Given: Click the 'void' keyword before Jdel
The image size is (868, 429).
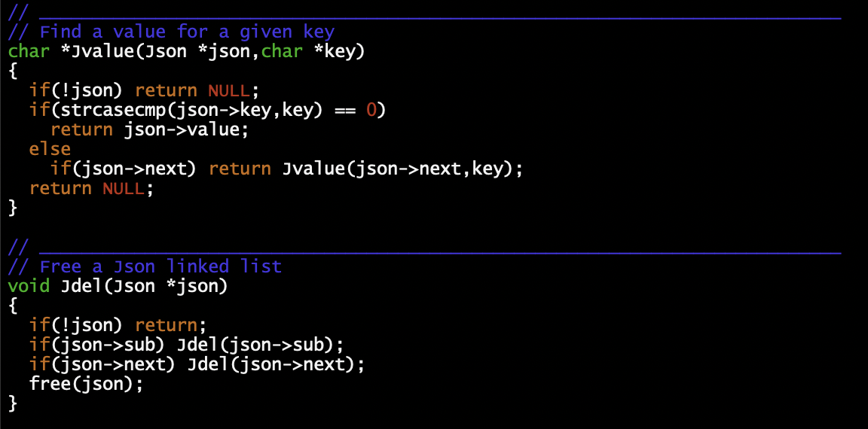Looking at the screenshot, I should [x=29, y=286].
